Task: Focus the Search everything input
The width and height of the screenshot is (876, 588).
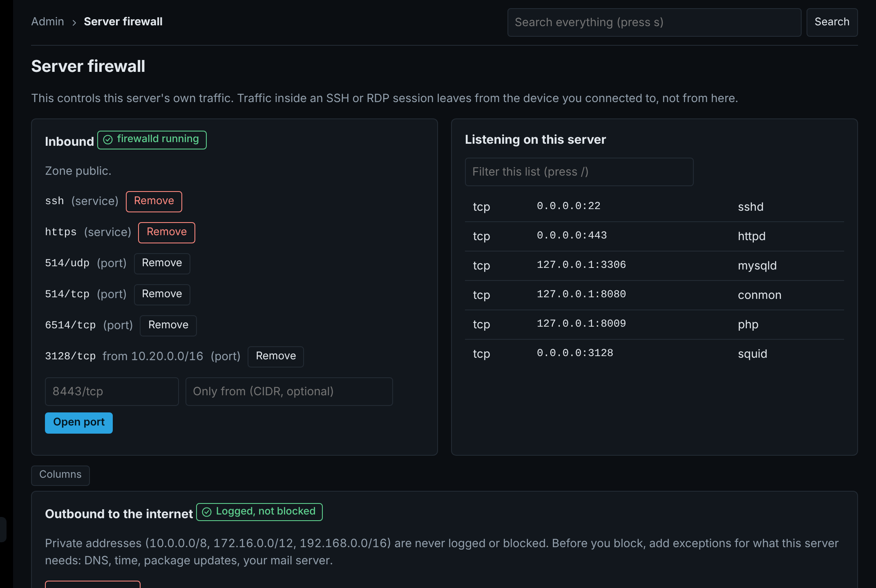Action: (x=654, y=22)
